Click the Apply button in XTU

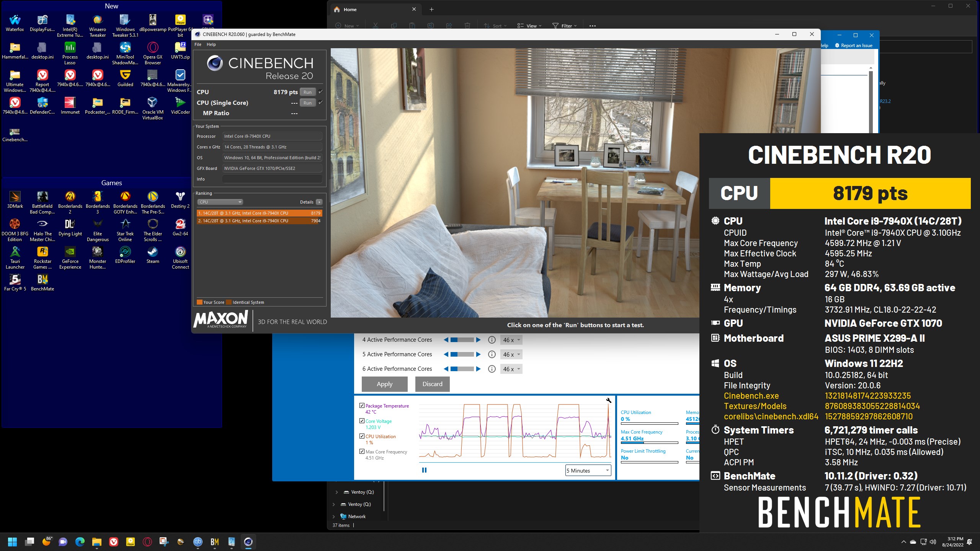coord(385,384)
